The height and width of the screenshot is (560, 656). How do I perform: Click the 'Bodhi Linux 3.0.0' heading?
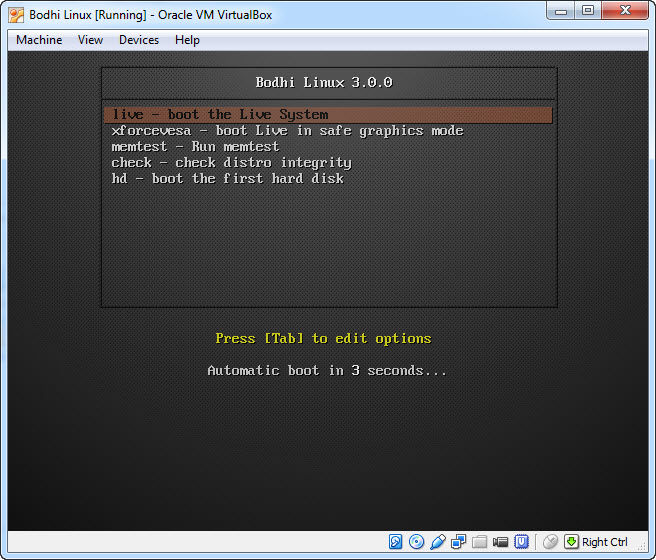tap(324, 82)
